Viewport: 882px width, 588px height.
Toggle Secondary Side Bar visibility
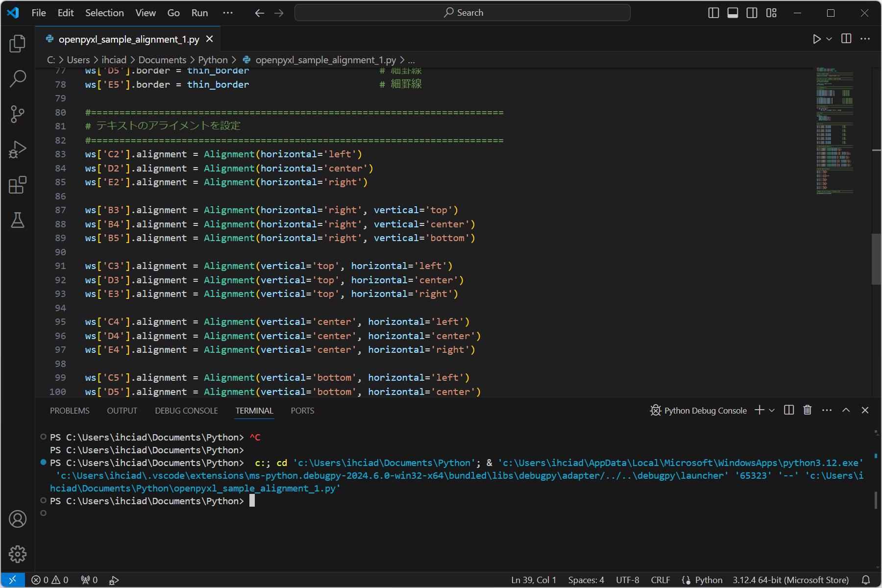pyautogui.click(x=752, y=13)
